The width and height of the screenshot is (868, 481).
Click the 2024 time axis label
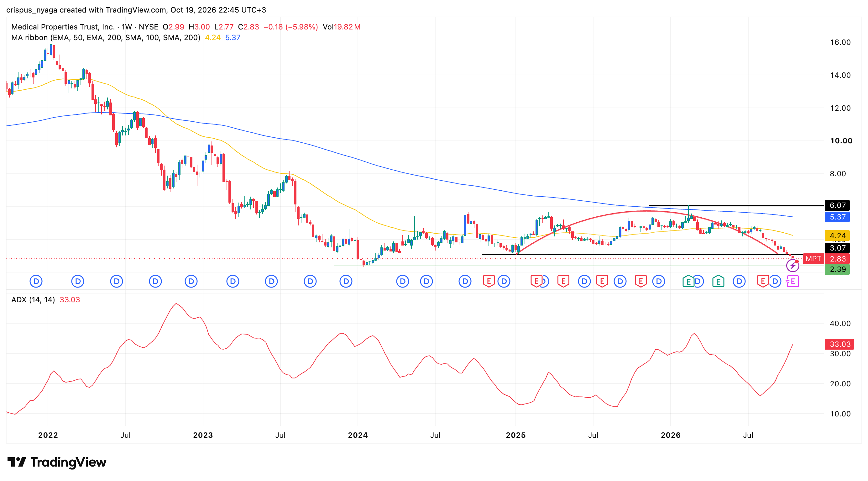coord(358,435)
